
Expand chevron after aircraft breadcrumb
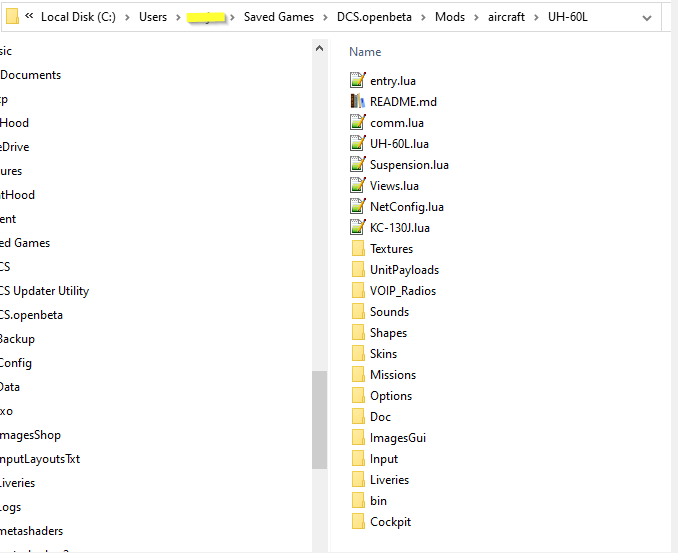coord(536,17)
